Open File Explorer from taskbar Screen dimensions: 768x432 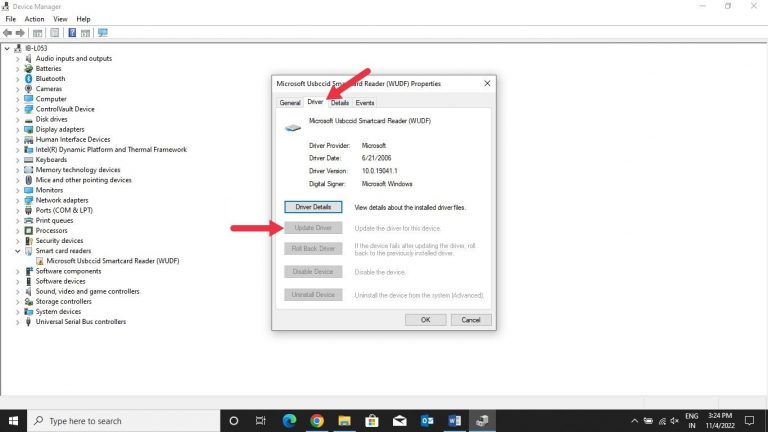[x=344, y=421]
